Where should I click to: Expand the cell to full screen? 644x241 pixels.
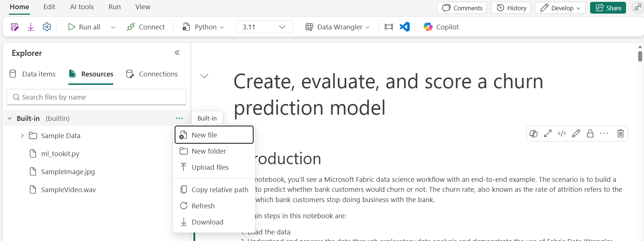pyautogui.click(x=547, y=133)
